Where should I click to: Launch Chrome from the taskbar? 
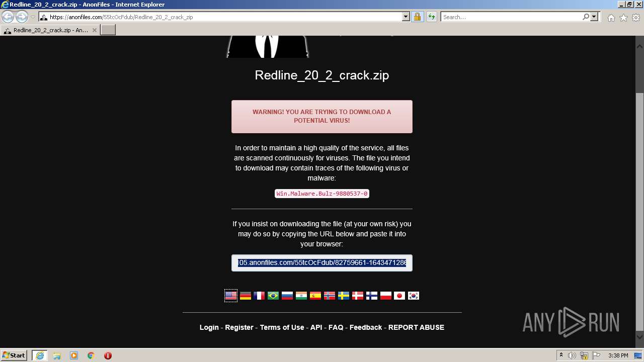[91, 355]
